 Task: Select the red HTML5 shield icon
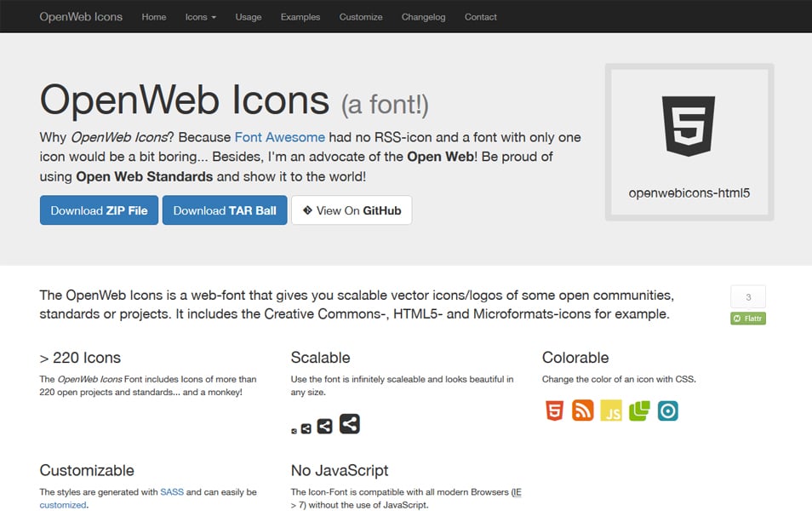554,411
